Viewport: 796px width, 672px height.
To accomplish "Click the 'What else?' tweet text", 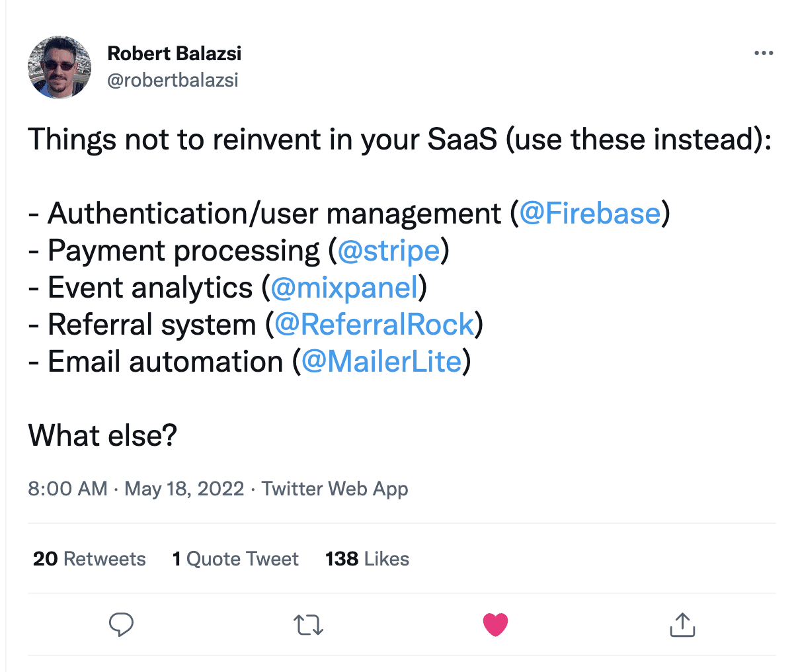I will tap(102, 436).
